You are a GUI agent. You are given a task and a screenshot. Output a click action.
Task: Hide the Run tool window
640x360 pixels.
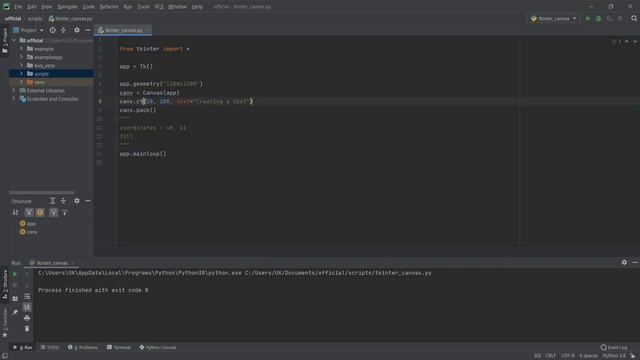[x=635, y=262]
